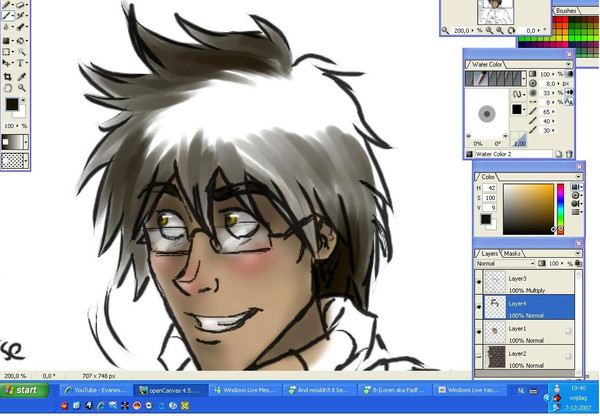The height and width of the screenshot is (416, 600).
Task: Hide Layer1 using its eye icon
Action: pyautogui.click(x=479, y=332)
